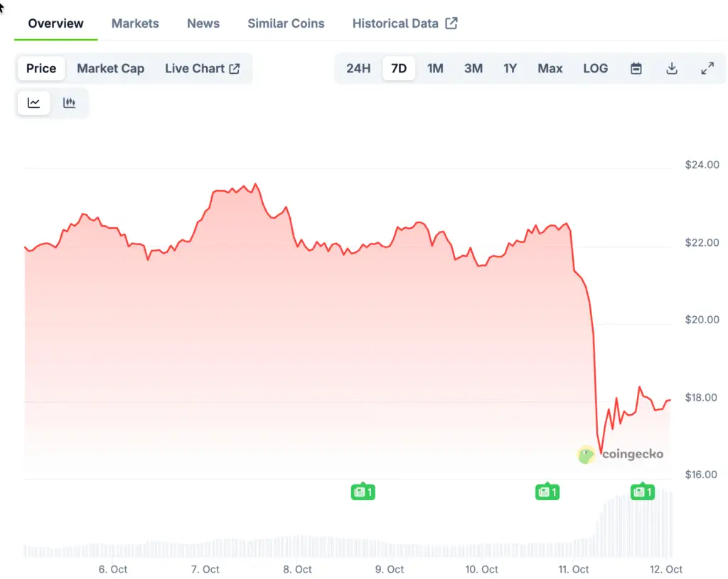
Task: Open the Markets tab
Action: (x=135, y=23)
